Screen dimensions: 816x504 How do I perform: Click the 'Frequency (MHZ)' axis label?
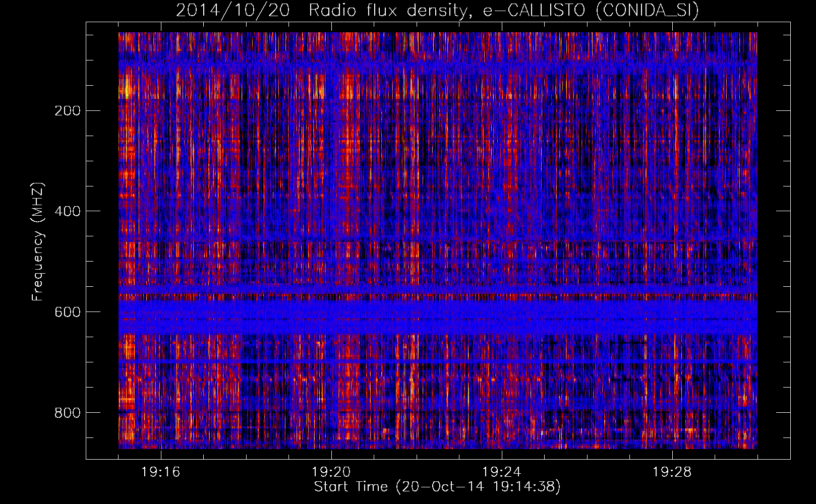click(38, 242)
